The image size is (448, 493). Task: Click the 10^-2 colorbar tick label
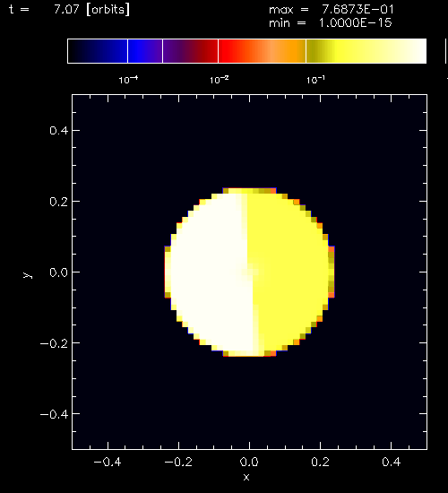point(220,80)
